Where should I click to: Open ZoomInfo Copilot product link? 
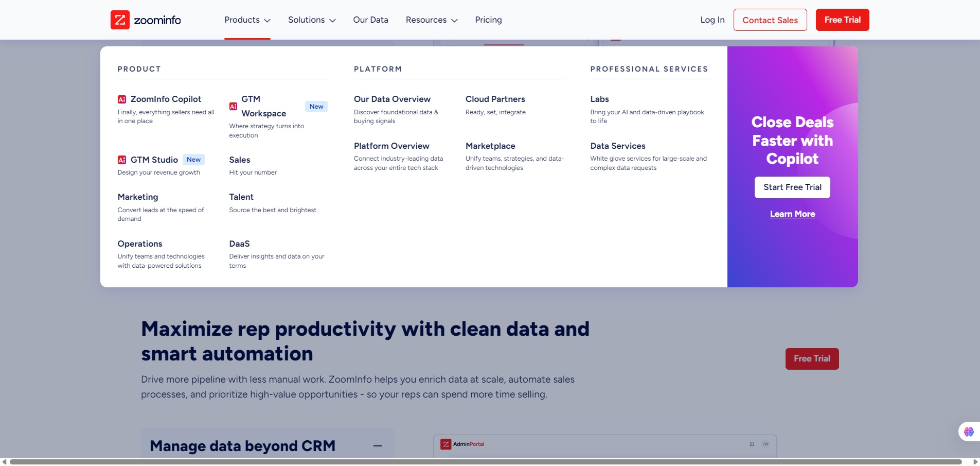tap(166, 99)
